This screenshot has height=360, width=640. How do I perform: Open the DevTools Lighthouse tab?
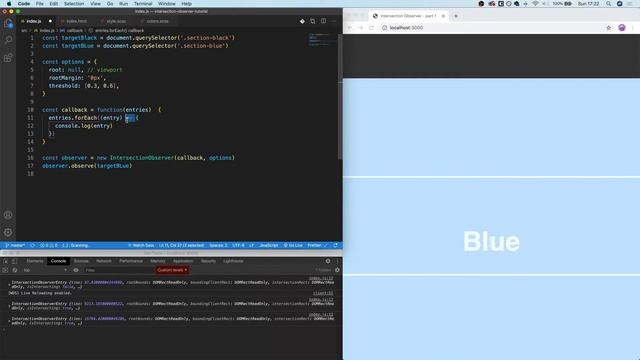[x=233, y=261]
